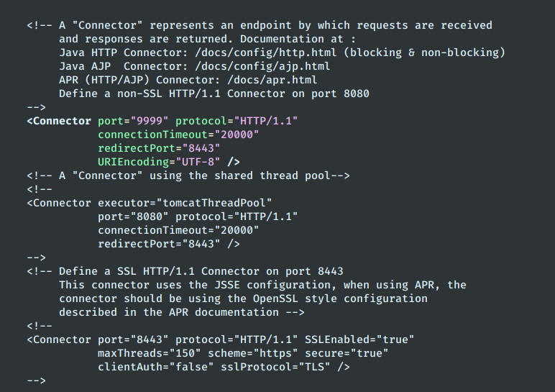Click the opening <Connector tag in bold

coord(59,121)
